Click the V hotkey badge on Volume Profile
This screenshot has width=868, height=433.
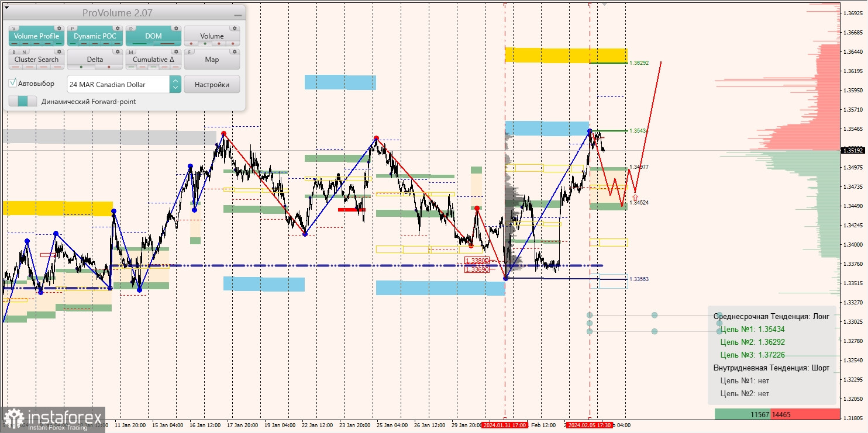click(14, 29)
